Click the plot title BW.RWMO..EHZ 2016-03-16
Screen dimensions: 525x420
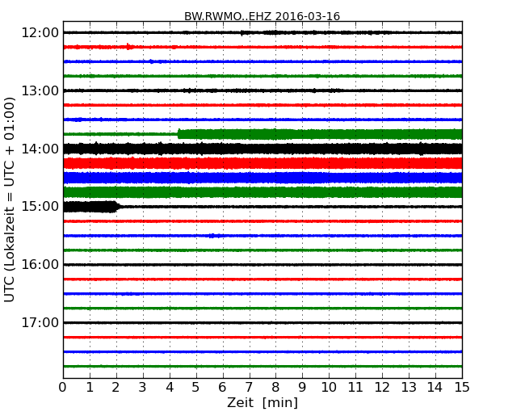(x=262, y=16)
